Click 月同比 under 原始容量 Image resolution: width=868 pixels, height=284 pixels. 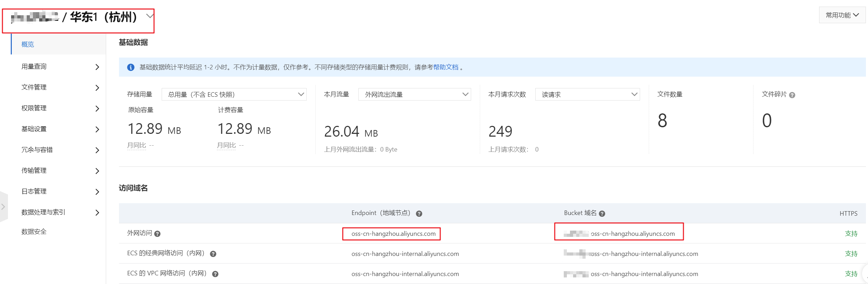point(136,145)
